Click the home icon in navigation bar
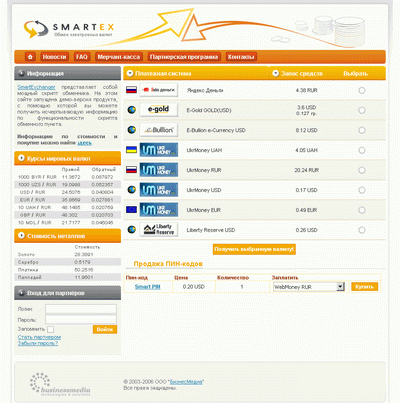400x403 pixels. point(30,57)
